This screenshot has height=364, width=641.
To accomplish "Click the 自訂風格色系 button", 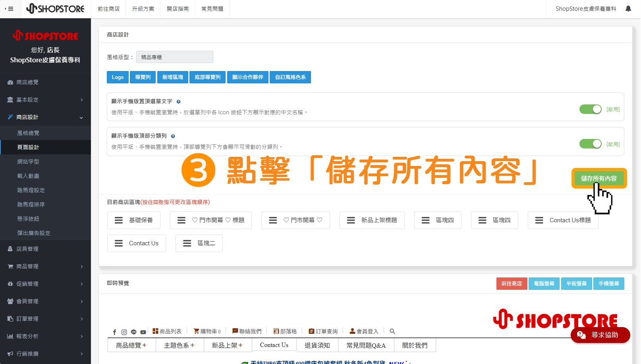I will (x=290, y=77).
